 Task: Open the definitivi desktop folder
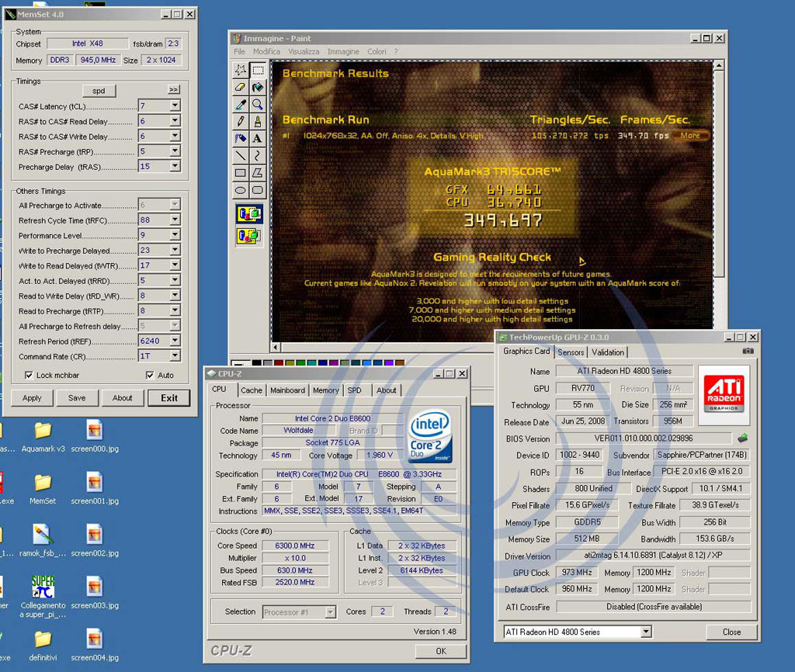point(43,646)
